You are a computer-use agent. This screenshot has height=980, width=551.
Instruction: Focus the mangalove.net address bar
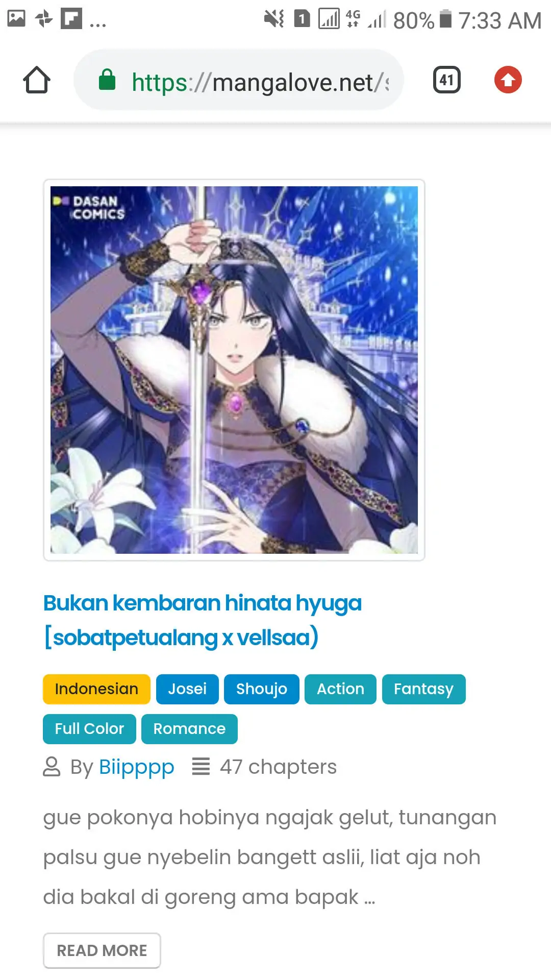(239, 80)
